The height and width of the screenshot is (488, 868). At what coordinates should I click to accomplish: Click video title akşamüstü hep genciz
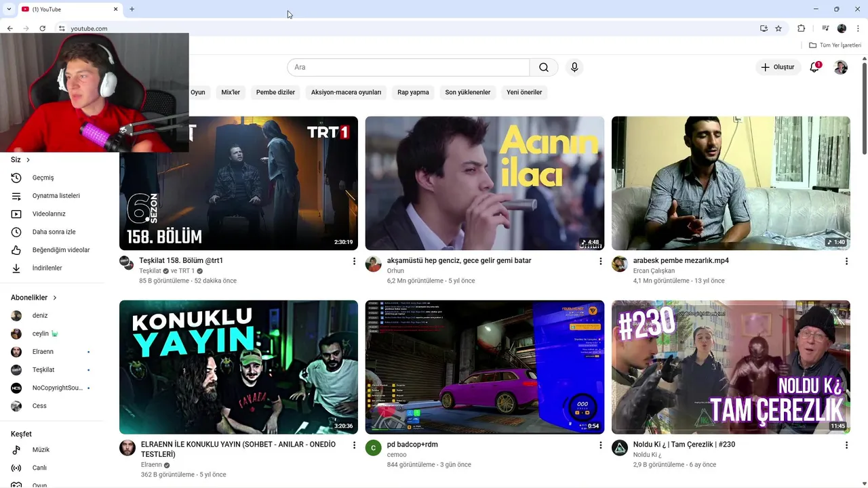459,261
